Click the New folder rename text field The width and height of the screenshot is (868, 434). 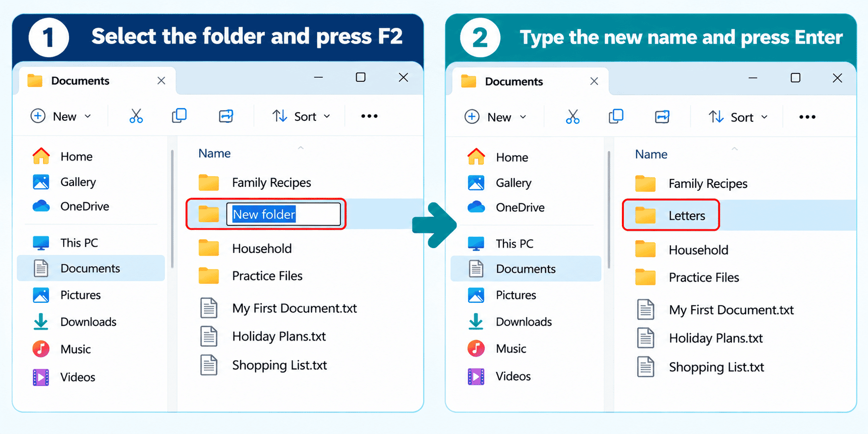[284, 214]
